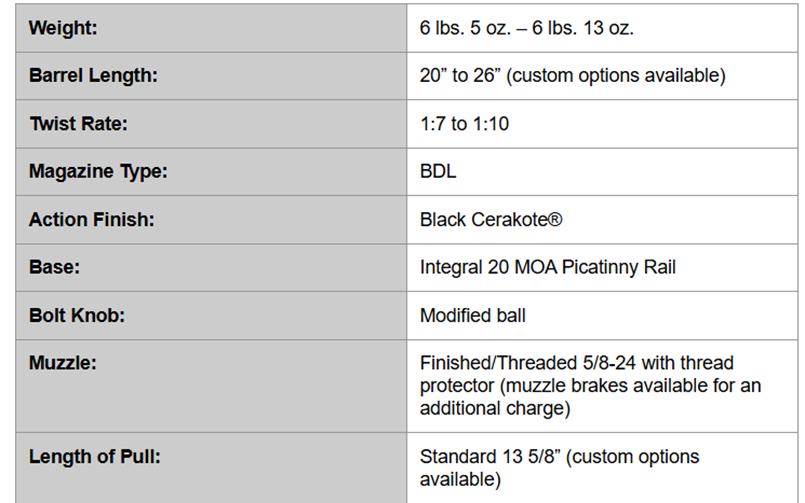This screenshot has width=805, height=503.
Task: Click the "Magazine Type:" label
Action: tap(98, 172)
